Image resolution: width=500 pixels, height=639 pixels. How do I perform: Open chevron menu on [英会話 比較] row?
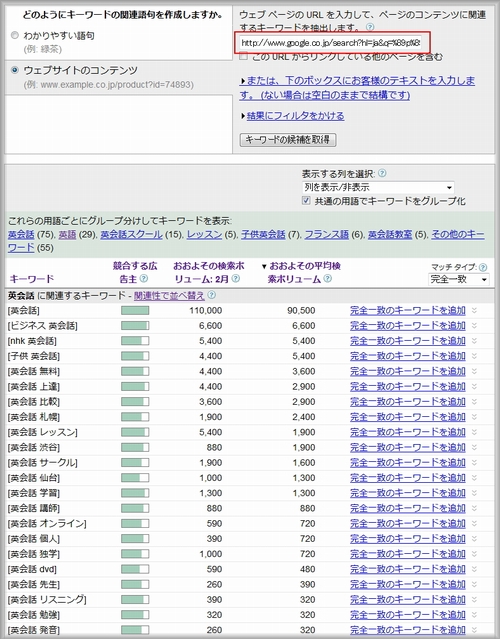tap(474, 402)
